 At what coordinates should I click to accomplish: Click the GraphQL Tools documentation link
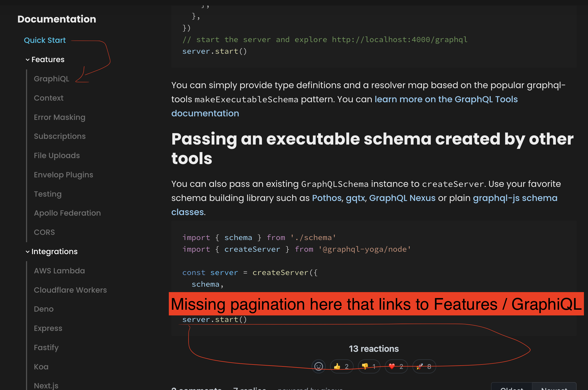click(x=446, y=99)
